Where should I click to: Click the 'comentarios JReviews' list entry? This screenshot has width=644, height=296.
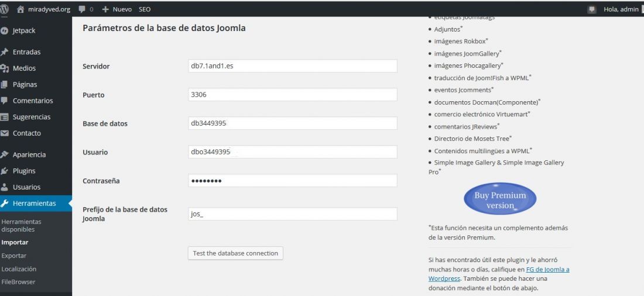467,126
